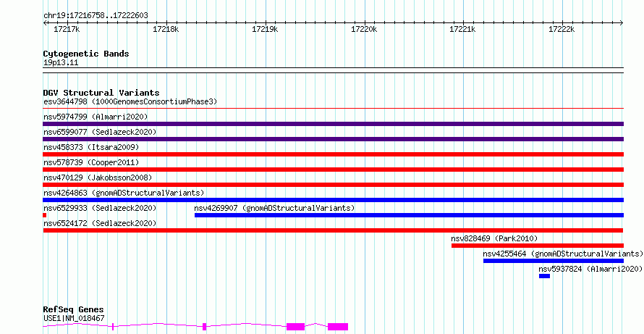Image resolution: width=644 pixels, height=334 pixels.
Task: Click the 17218k ruler label
Action: coord(166,29)
